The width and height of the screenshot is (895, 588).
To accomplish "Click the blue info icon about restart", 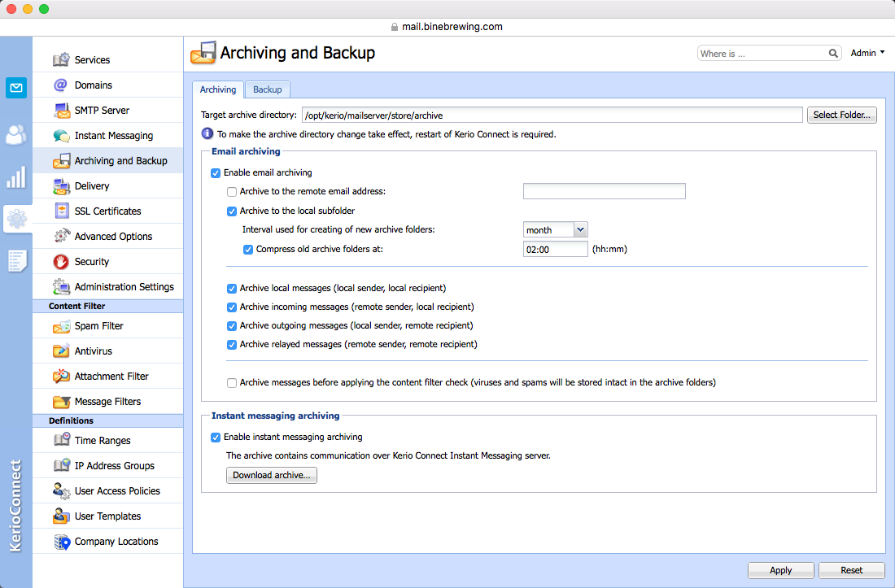I will tap(207, 134).
